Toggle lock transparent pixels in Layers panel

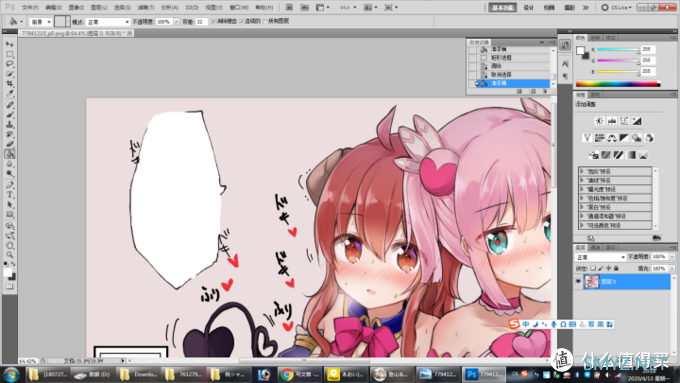tap(593, 268)
